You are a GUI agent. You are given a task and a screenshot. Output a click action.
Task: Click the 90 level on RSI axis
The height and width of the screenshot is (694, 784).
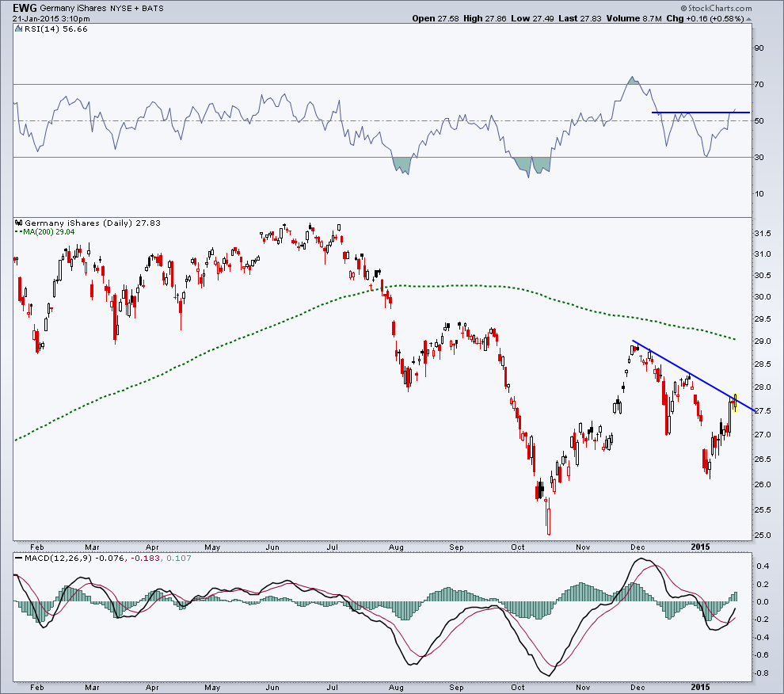coord(759,48)
